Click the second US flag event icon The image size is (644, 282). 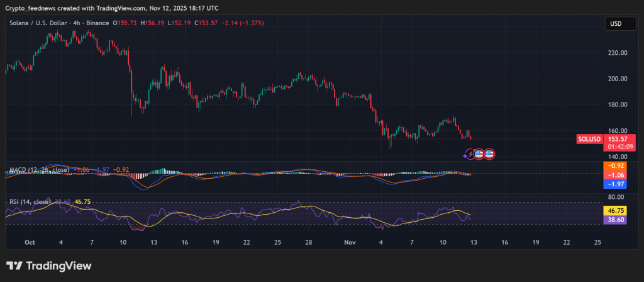pyautogui.click(x=489, y=154)
